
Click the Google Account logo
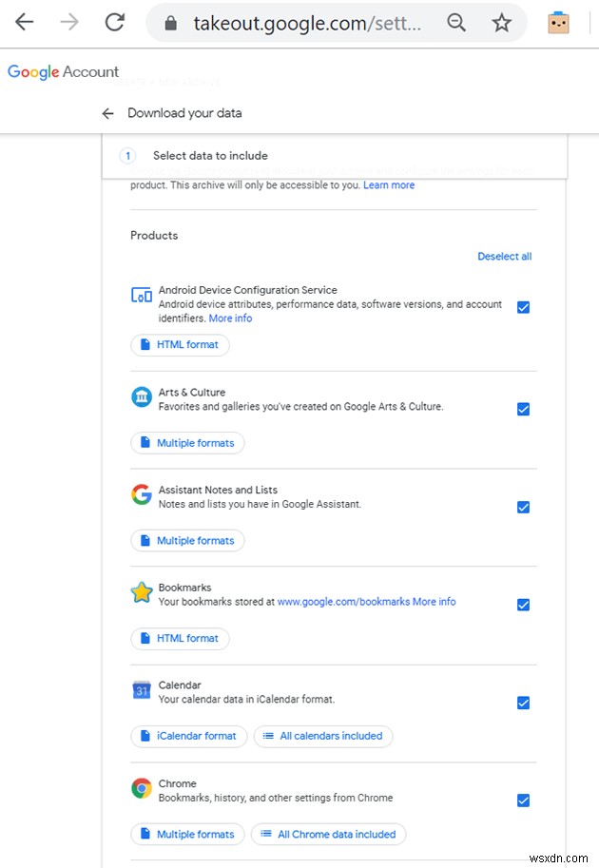(x=63, y=71)
